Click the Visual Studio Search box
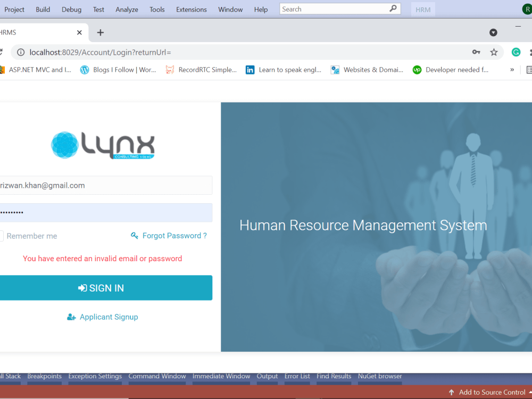Screen dimensions: 532x399 [340, 9]
